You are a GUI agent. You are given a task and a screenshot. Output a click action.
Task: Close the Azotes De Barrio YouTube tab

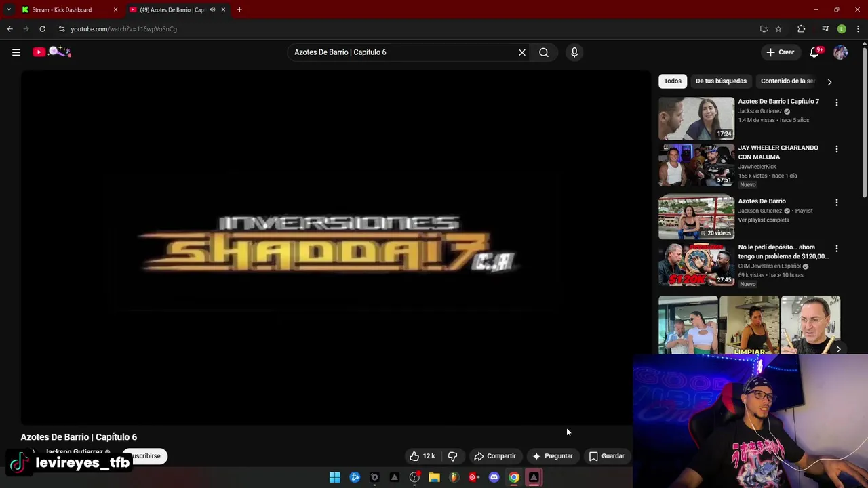[223, 9]
